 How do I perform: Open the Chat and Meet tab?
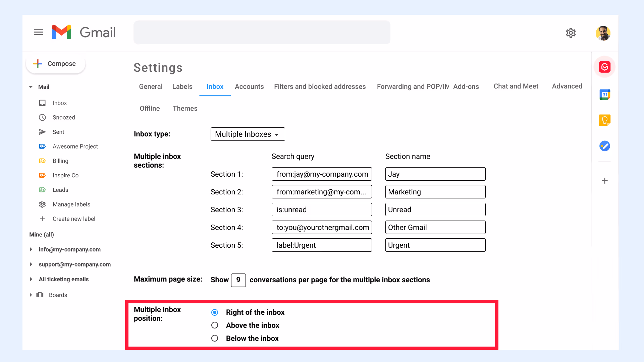pyautogui.click(x=516, y=86)
